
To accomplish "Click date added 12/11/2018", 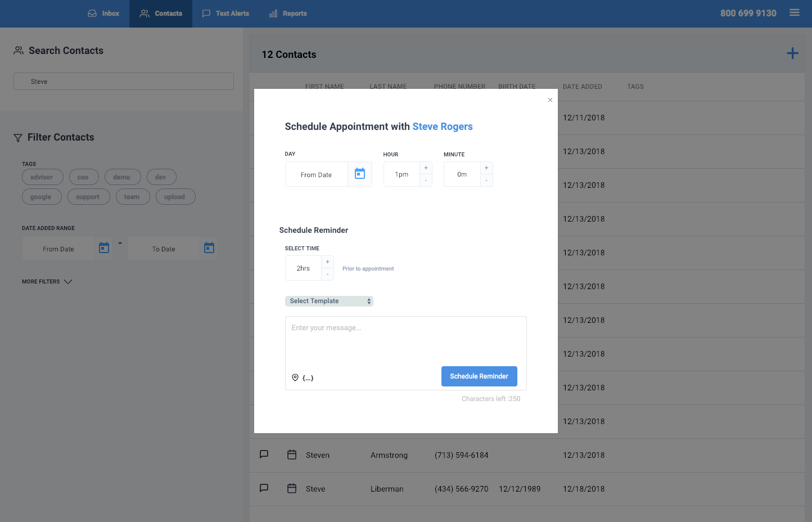I will [x=584, y=118].
